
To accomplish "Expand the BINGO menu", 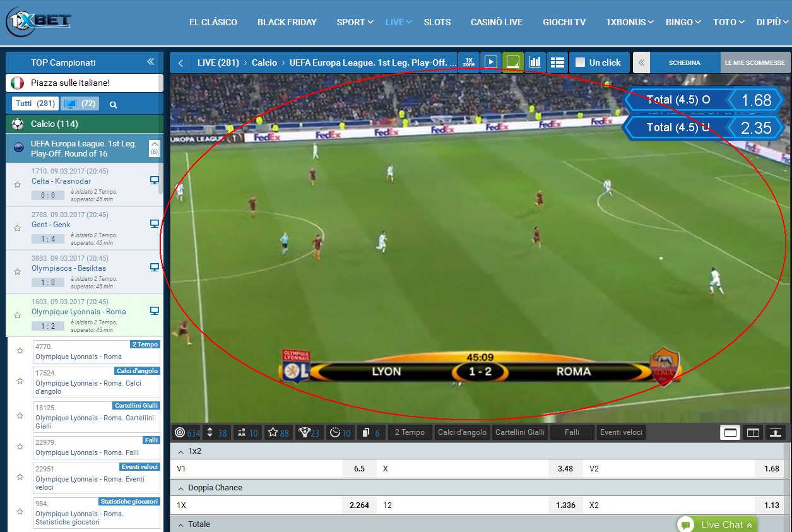I will coord(683,22).
